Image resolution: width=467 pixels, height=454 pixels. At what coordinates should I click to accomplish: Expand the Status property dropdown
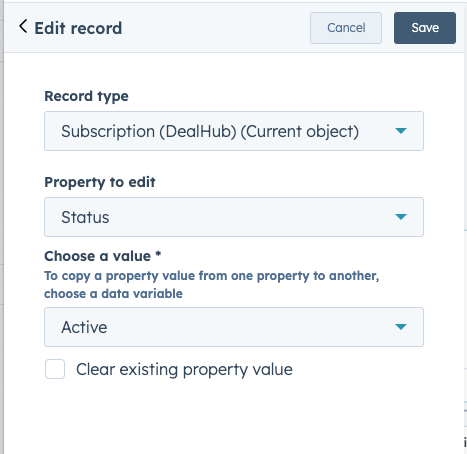click(234, 217)
